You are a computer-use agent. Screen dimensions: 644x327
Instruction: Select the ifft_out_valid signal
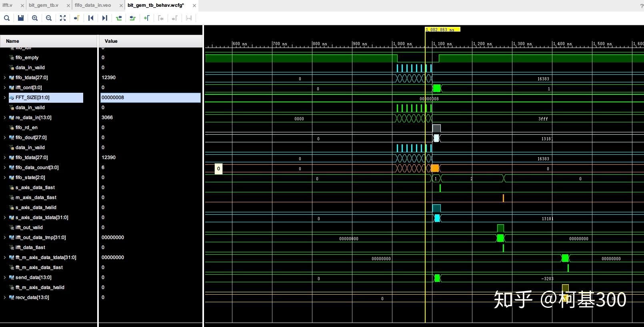[29, 227]
